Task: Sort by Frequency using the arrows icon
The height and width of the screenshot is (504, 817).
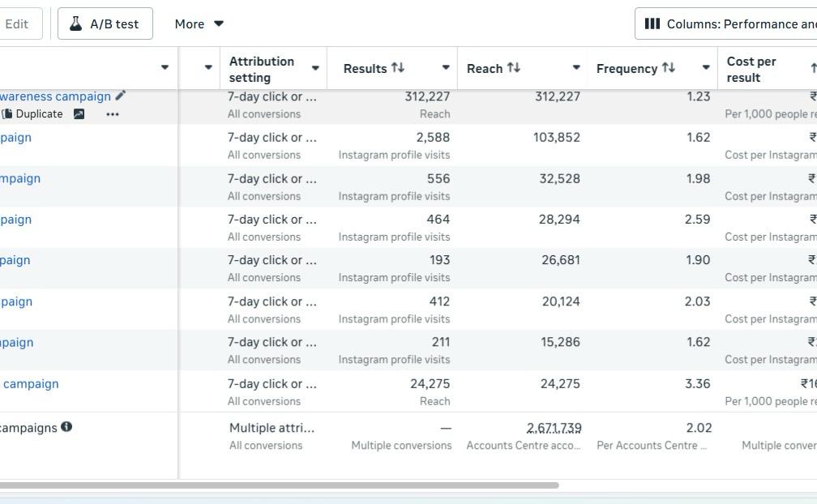Action: click(669, 68)
